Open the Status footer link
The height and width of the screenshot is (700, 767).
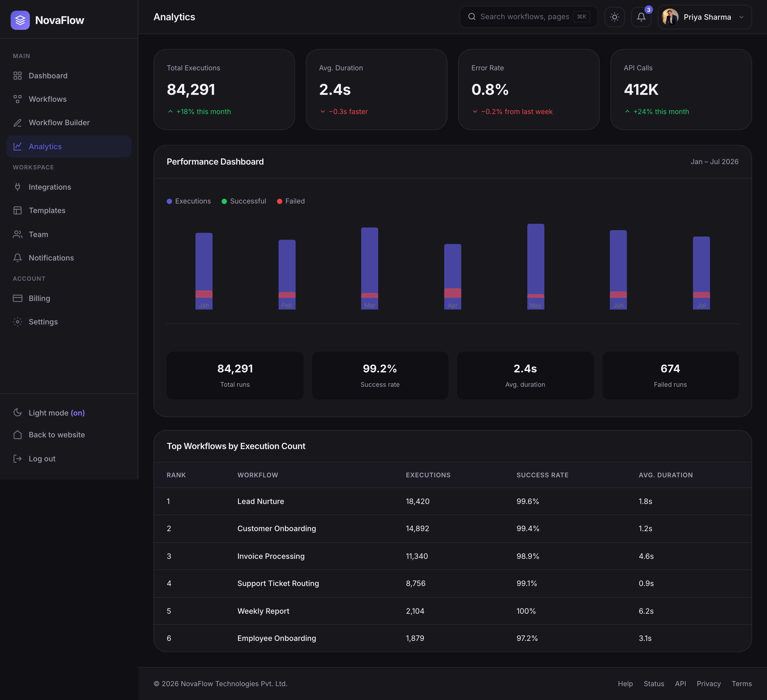coord(654,684)
